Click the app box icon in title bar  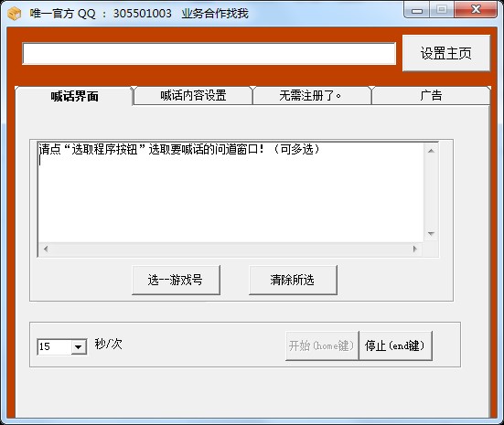coord(14,14)
